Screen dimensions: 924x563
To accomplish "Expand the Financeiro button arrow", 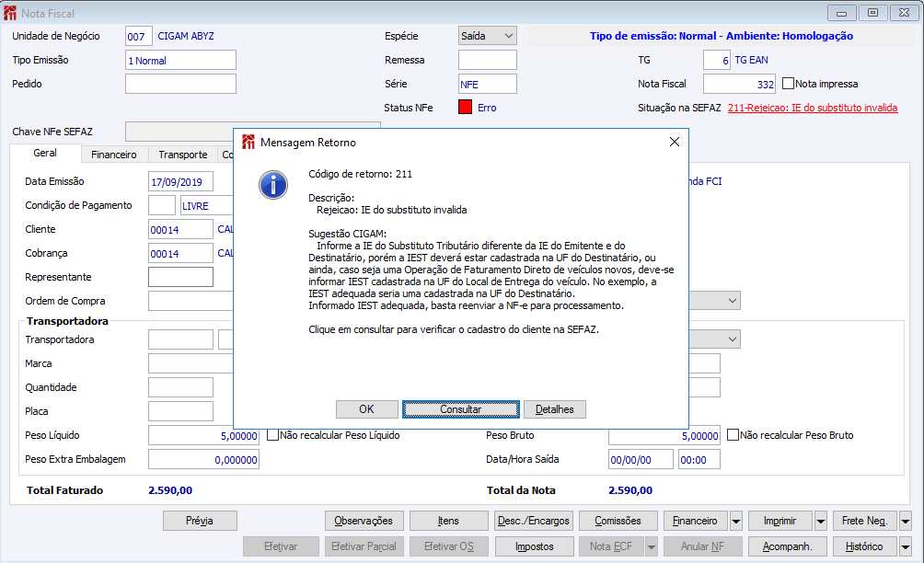I will click(x=736, y=521).
